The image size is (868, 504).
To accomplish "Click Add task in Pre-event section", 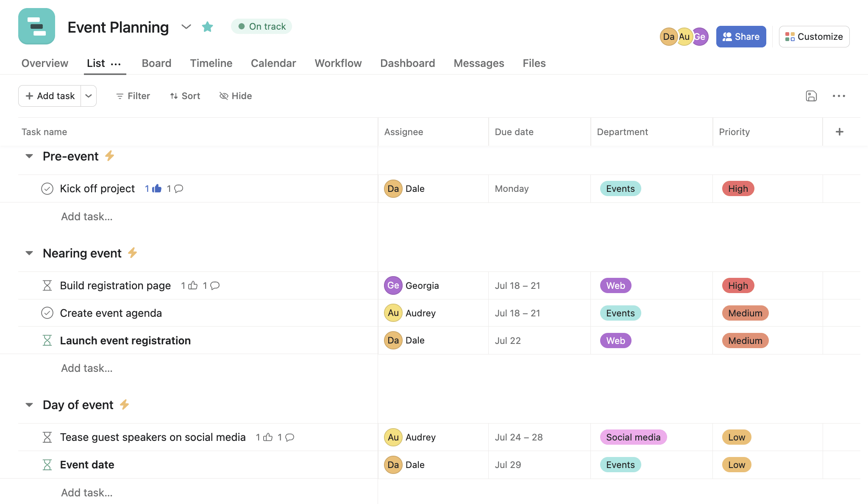I will (86, 215).
